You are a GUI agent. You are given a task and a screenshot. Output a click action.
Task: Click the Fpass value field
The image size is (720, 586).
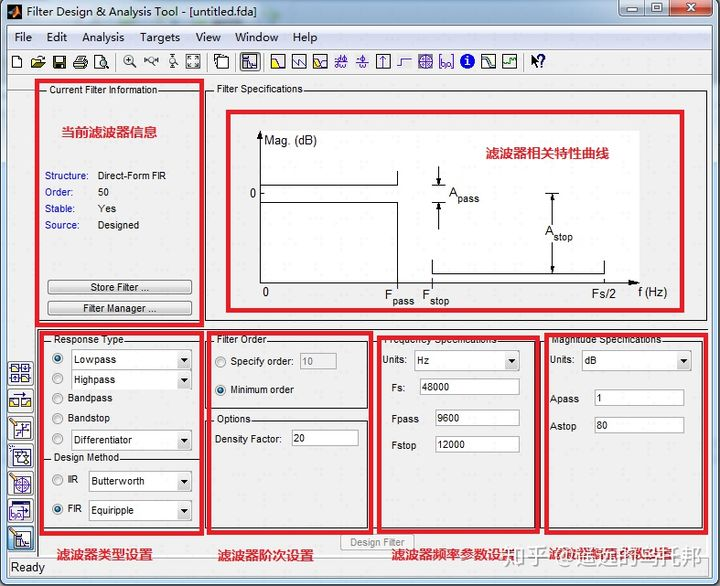(478, 418)
